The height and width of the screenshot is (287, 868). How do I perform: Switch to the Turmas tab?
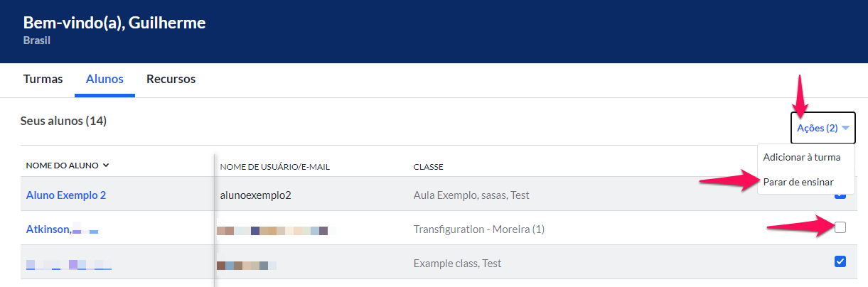(43, 79)
